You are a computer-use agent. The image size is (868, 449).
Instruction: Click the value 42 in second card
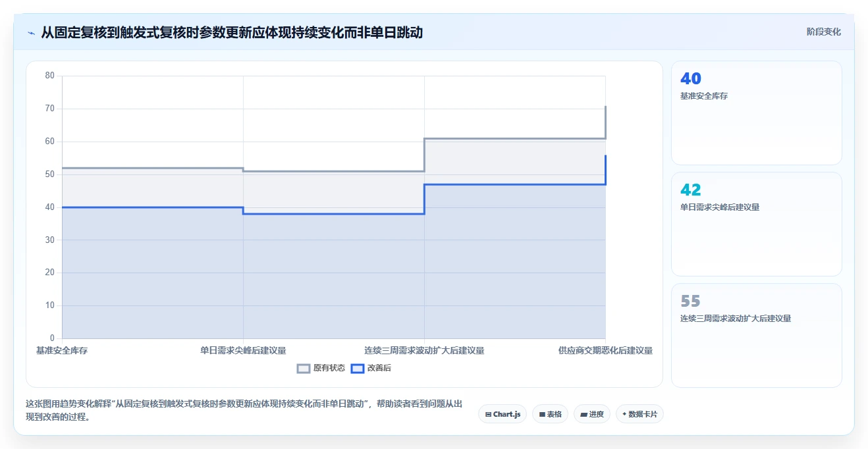tap(691, 190)
